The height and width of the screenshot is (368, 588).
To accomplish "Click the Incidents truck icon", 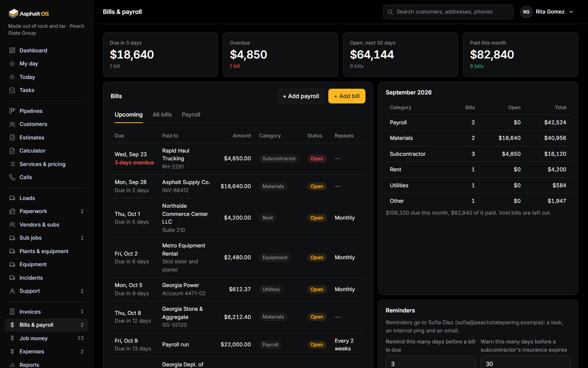I will (x=12, y=278).
